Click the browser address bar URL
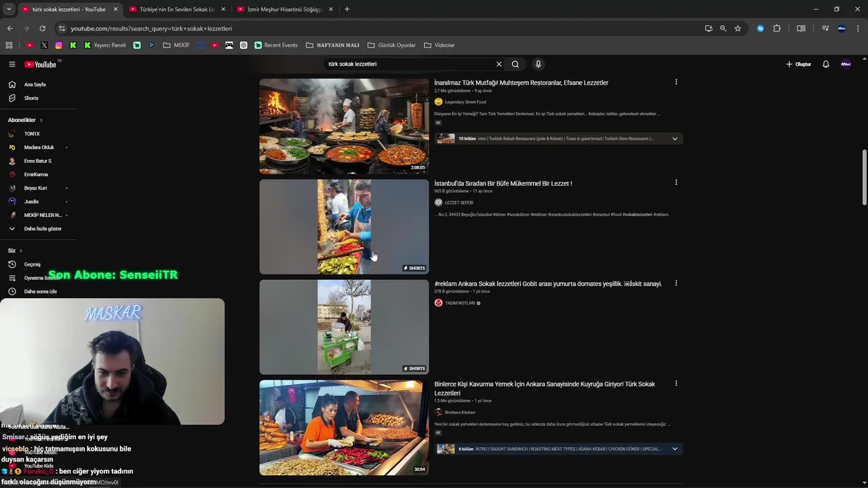Screen dimensions: 868x488 pyautogui.click(x=151, y=28)
